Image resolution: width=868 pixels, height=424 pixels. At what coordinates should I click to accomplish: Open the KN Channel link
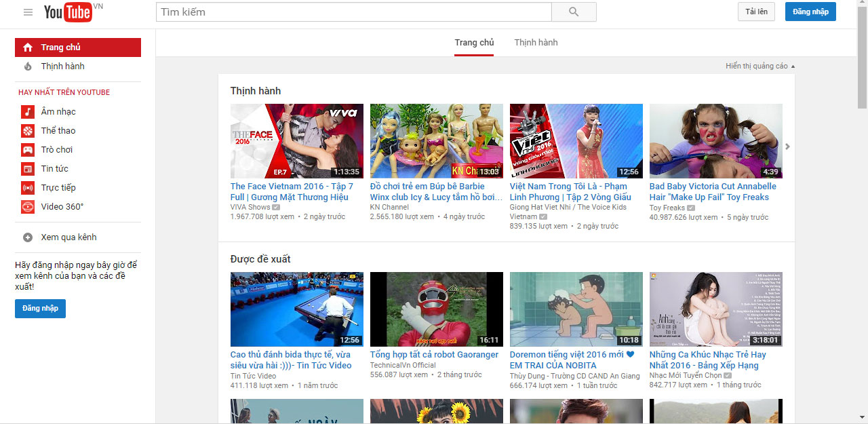pos(389,208)
